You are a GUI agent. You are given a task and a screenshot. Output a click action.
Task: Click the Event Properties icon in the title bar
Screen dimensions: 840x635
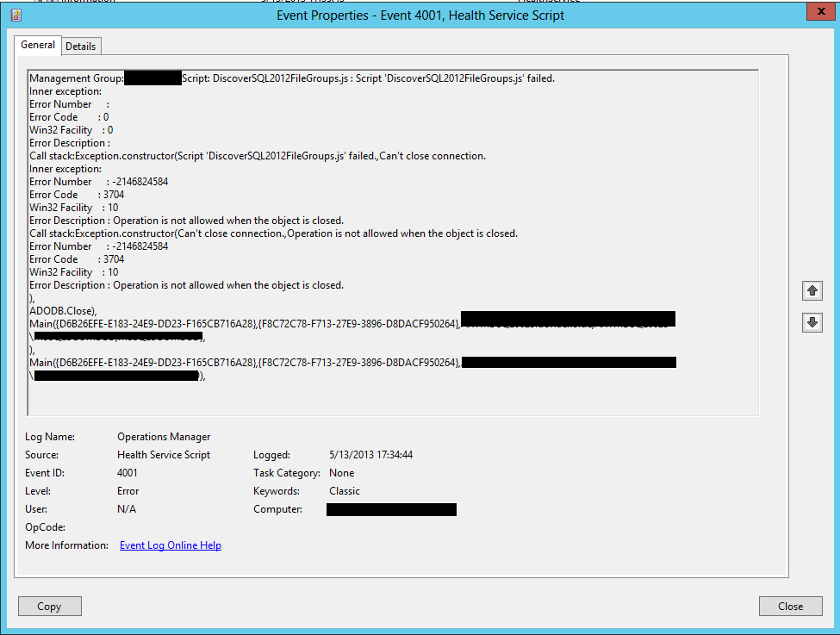pos(16,15)
